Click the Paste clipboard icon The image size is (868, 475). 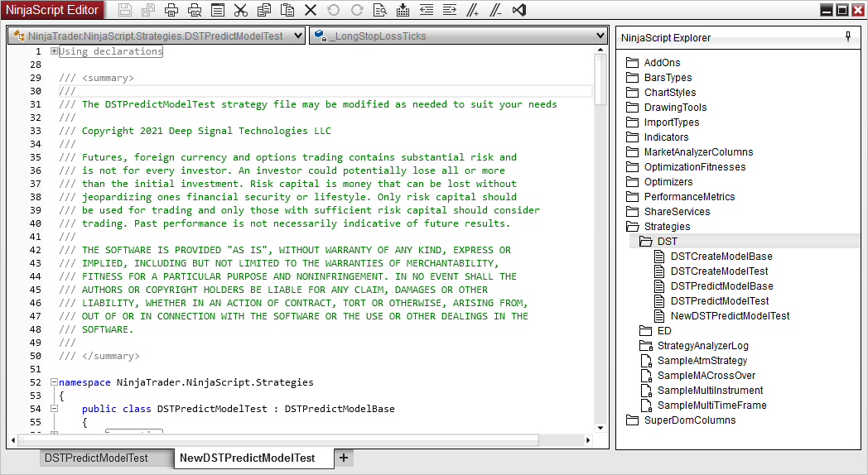click(287, 9)
